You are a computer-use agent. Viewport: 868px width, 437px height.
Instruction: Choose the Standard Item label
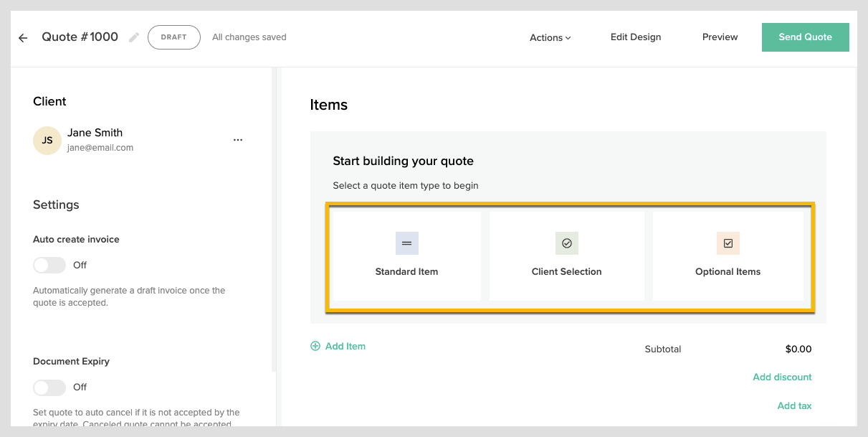pyautogui.click(x=406, y=272)
